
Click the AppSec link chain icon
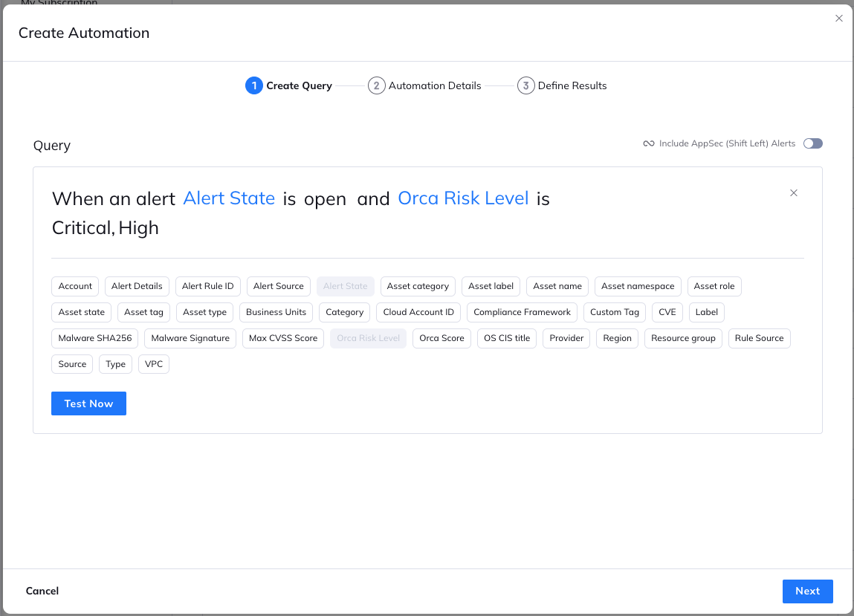click(x=649, y=144)
